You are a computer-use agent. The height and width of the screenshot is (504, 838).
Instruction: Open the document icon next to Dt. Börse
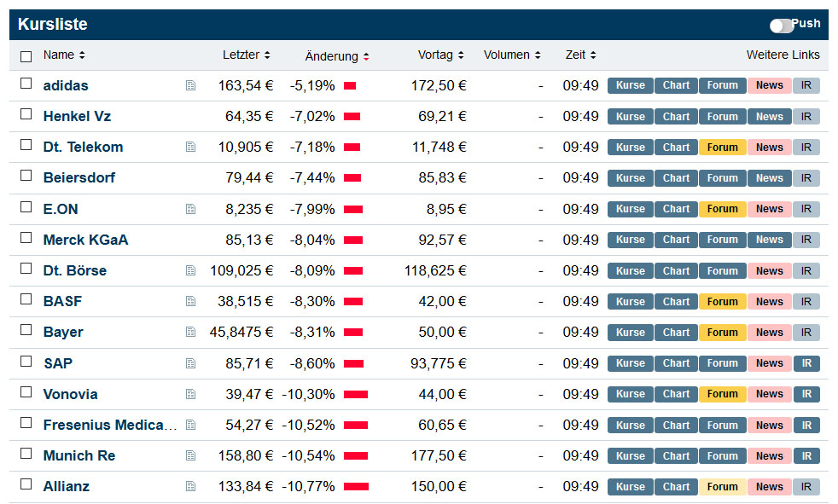(x=191, y=270)
